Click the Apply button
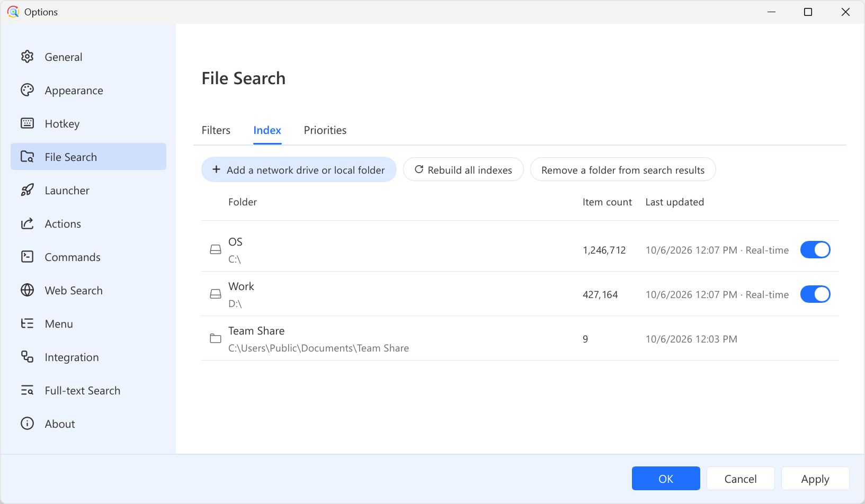 click(x=815, y=479)
